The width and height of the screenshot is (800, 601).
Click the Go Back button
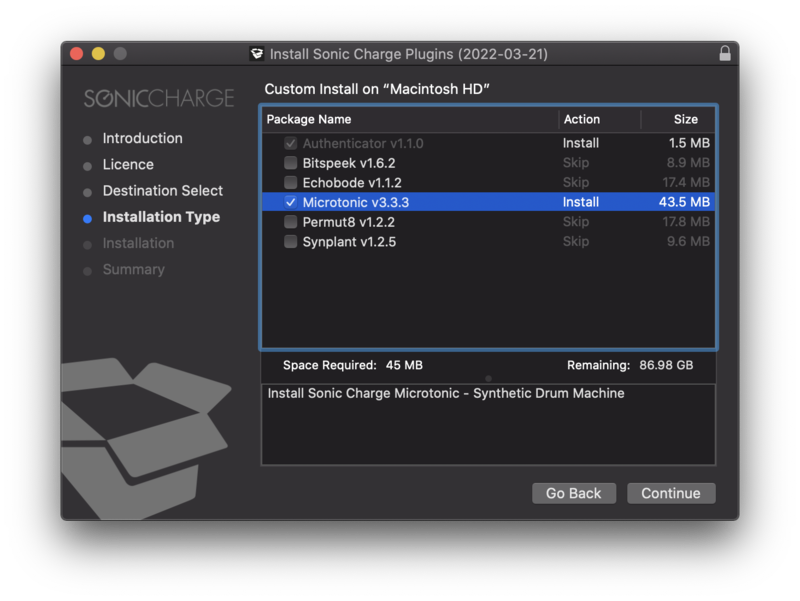[574, 493]
